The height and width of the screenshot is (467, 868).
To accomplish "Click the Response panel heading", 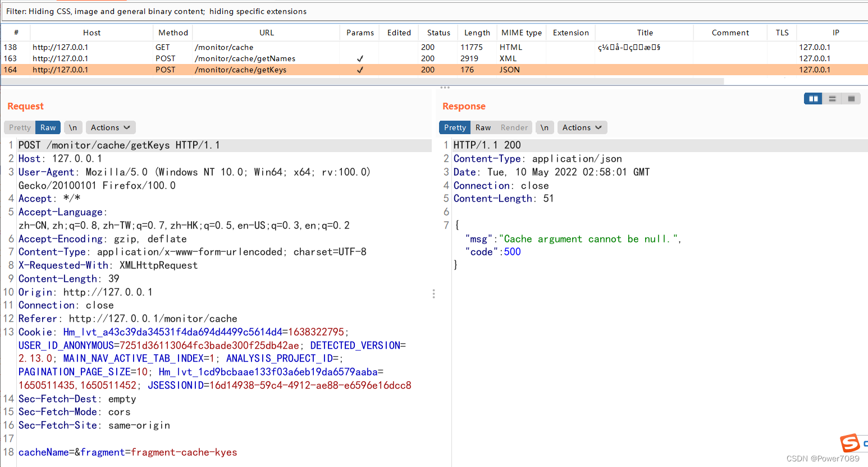I will click(464, 106).
